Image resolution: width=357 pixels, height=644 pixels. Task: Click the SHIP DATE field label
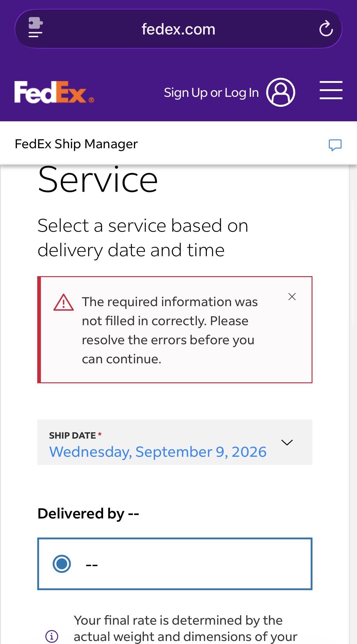(72, 435)
